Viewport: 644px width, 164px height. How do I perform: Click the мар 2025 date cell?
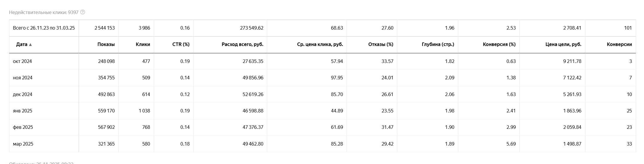[23, 144]
